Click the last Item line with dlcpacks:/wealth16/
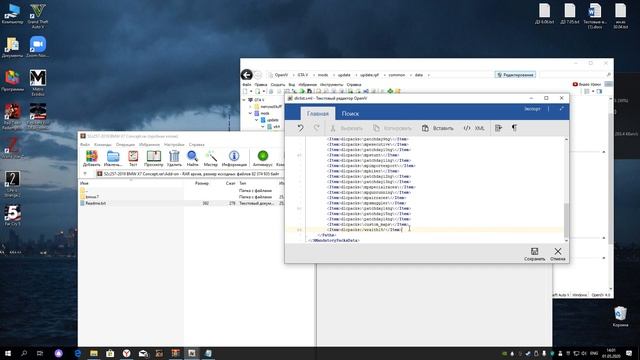Viewport: 640px width, 360px height. pos(364,230)
